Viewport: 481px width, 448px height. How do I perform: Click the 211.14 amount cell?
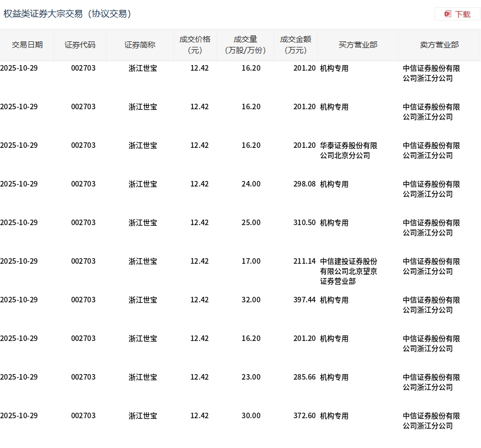304,262
